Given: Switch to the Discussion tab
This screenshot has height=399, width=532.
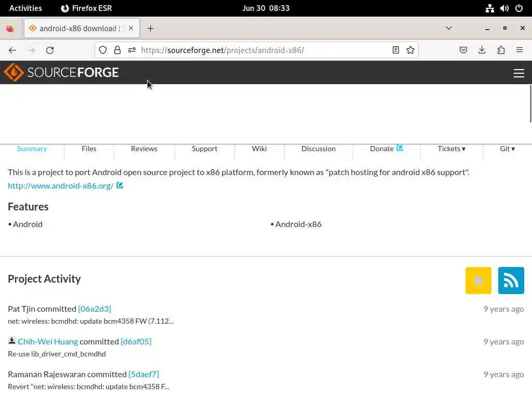Looking at the screenshot, I should 318,149.
